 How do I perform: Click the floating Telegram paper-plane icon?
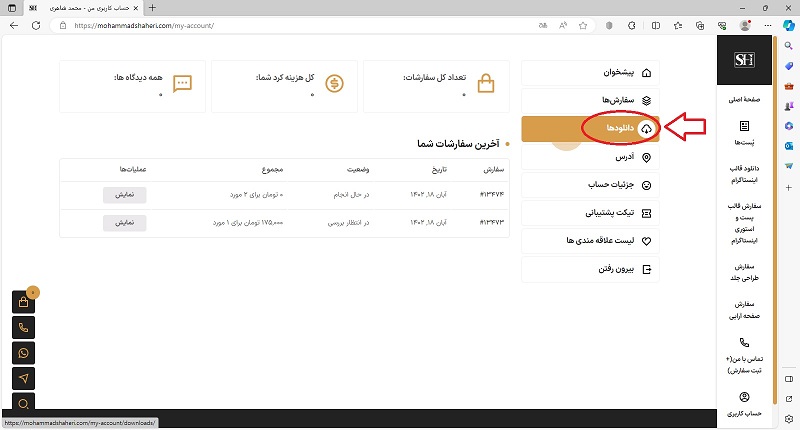click(x=25, y=377)
